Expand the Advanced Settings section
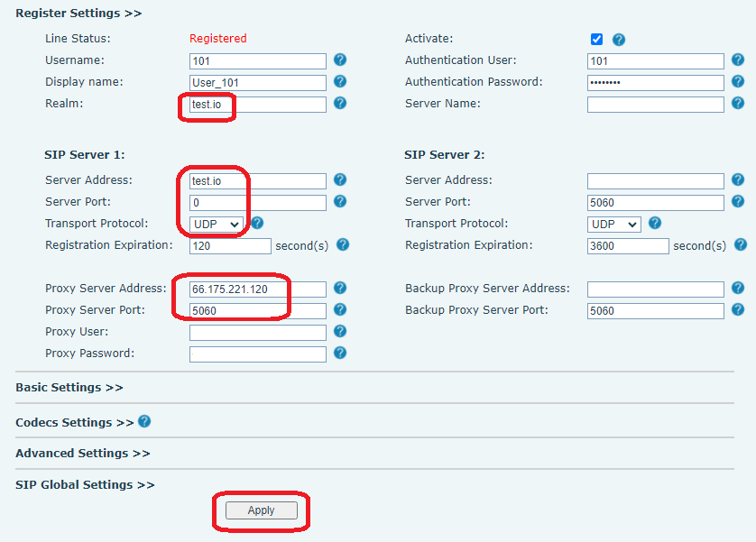 coord(83,454)
